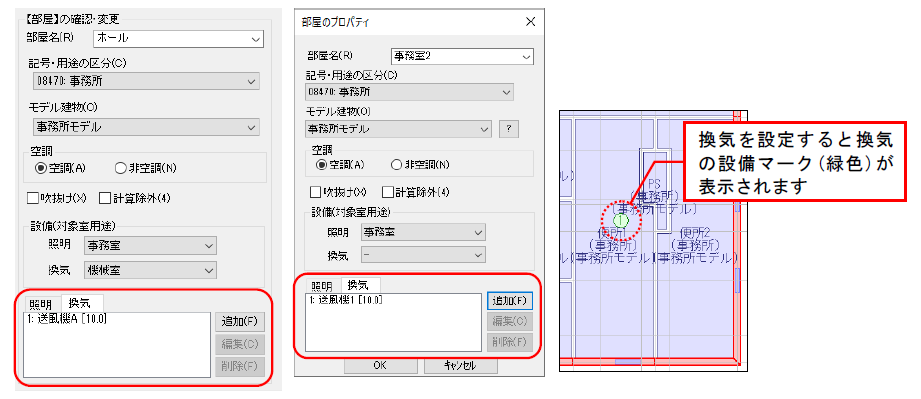Expand モデル建物 dropdown in properties dialog
921x399 pixels.
point(398,129)
